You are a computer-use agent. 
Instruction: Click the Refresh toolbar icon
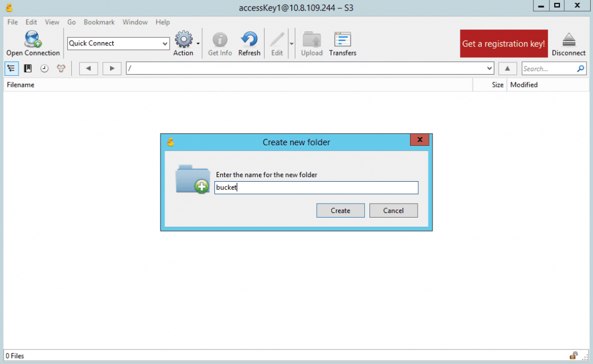(x=249, y=39)
